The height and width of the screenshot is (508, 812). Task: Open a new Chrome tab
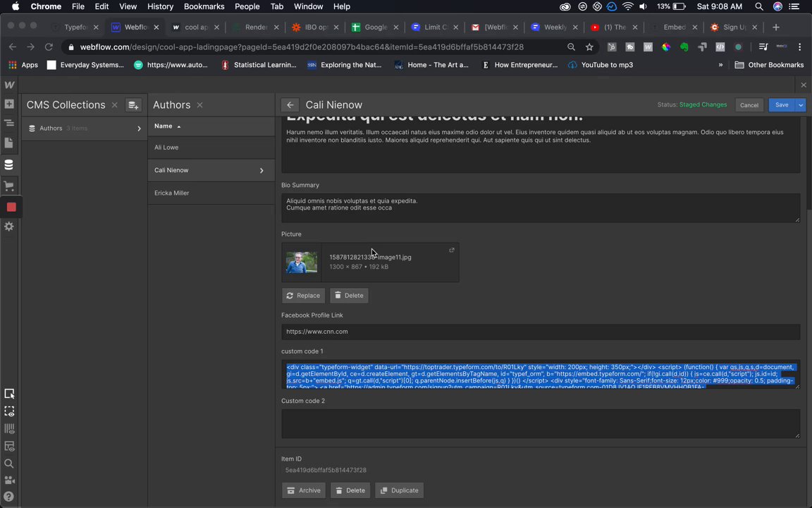776,27
